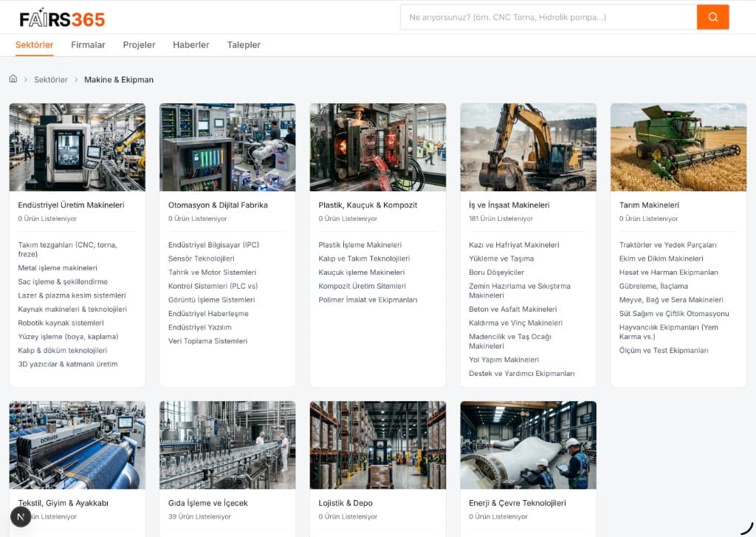
Task: Open Kazı ve Hafriyat Makineleri link
Action: pyautogui.click(x=514, y=245)
